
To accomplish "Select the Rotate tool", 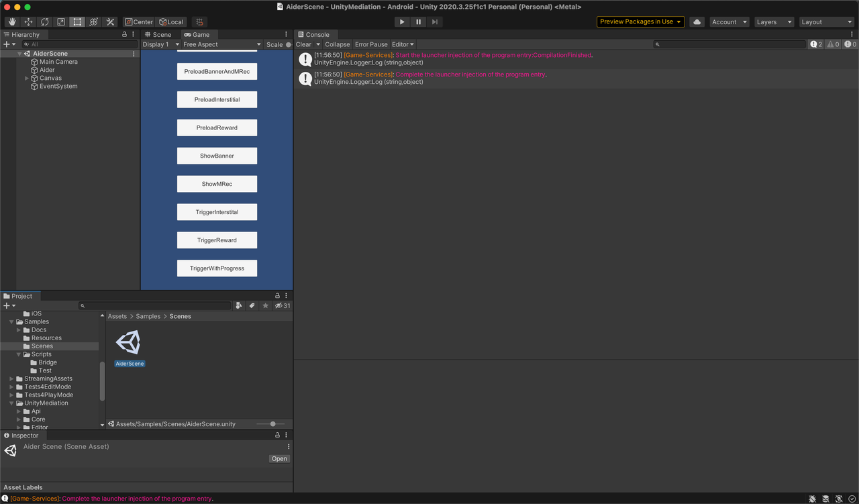I will click(44, 22).
